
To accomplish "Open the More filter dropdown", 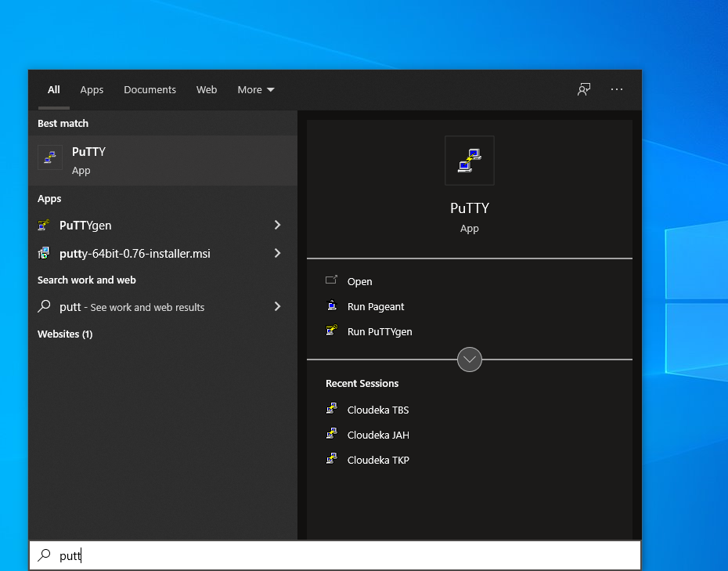I will 256,90.
